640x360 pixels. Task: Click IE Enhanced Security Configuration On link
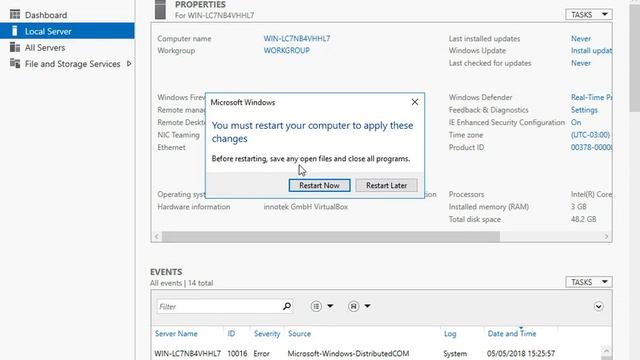click(x=576, y=122)
